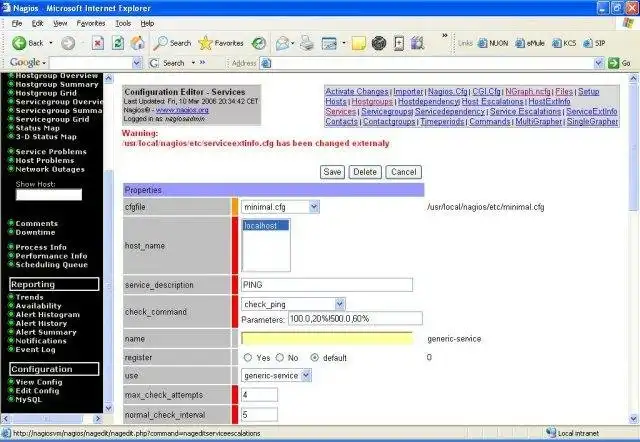Click the Research document toolbar icon
The width and height of the screenshot is (640, 442).
click(x=399, y=43)
